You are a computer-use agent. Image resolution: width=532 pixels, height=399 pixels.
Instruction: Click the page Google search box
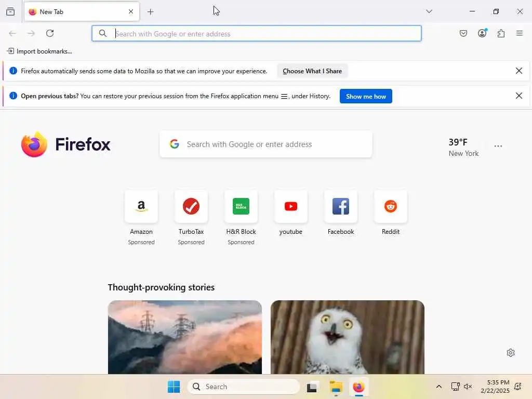tap(266, 144)
